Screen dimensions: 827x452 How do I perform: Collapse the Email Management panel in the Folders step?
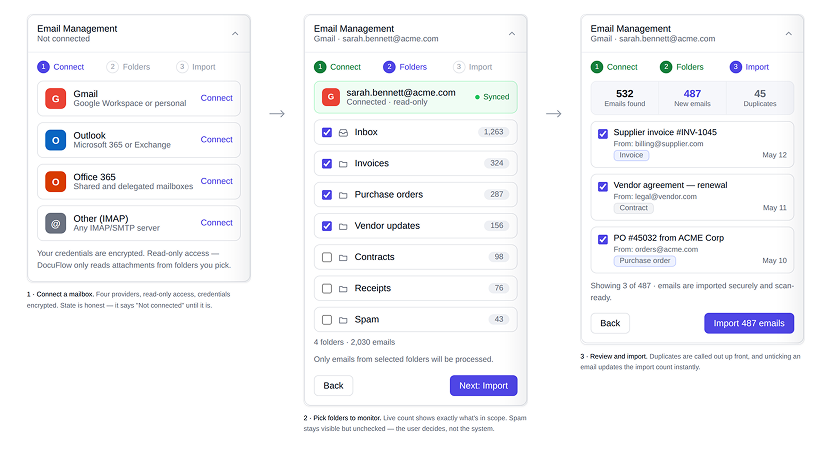click(x=512, y=34)
